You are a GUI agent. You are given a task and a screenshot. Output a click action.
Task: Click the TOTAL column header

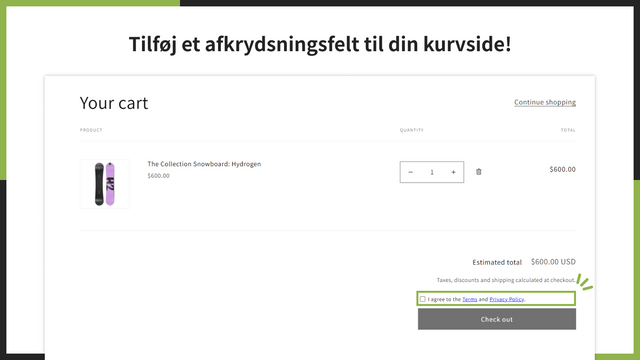pos(568,130)
